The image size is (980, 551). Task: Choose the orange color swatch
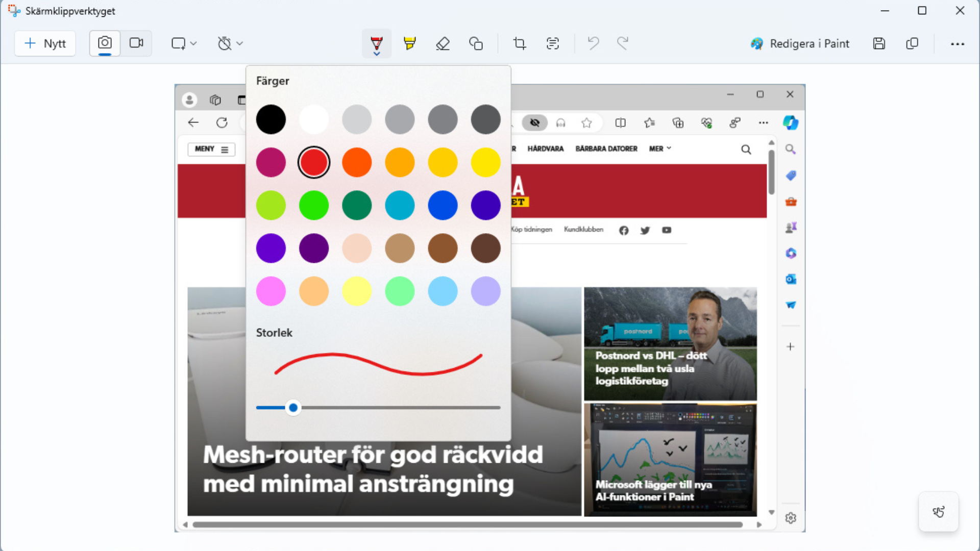357,163
